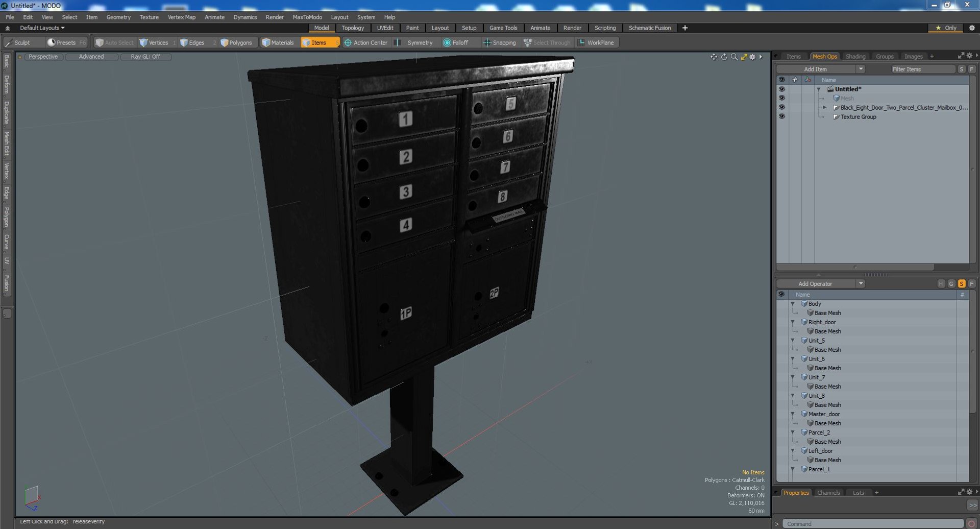Screen dimensions: 980x529
Task: Maximize the item list panel
Action: (961, 56)
